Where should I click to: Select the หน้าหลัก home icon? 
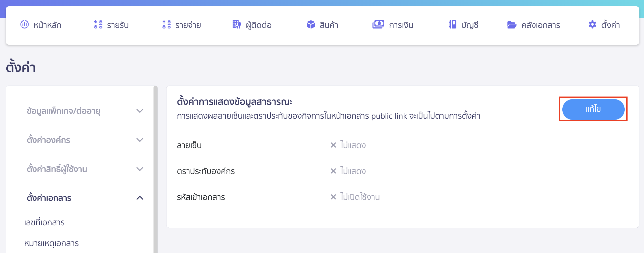25,25
